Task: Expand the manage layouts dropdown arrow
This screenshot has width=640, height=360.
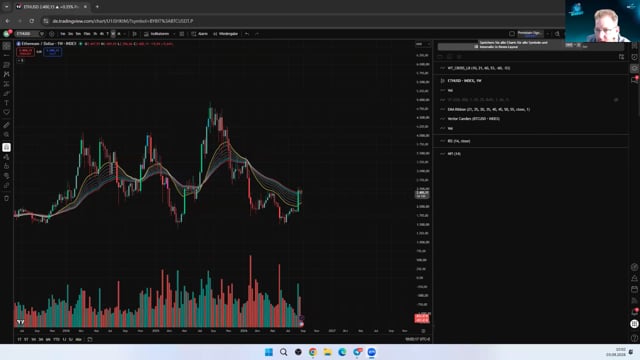Action: point(548,34)
